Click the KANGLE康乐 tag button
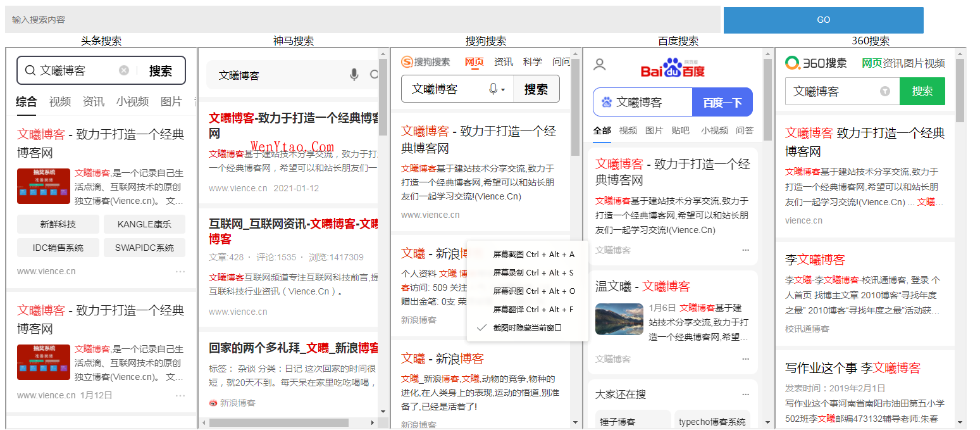Image resolution: width=980 pixels, height=430 pixels. click(x=144, y=224)
